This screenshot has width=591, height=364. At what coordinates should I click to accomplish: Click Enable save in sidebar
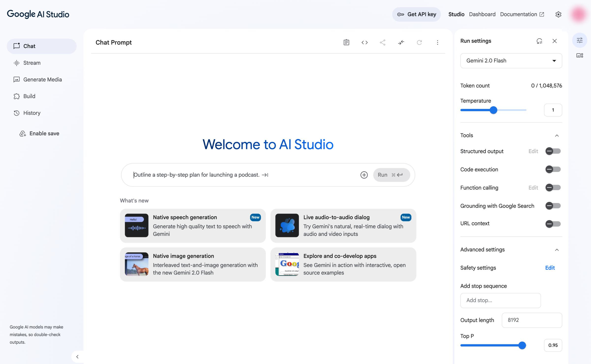[39, 133]
